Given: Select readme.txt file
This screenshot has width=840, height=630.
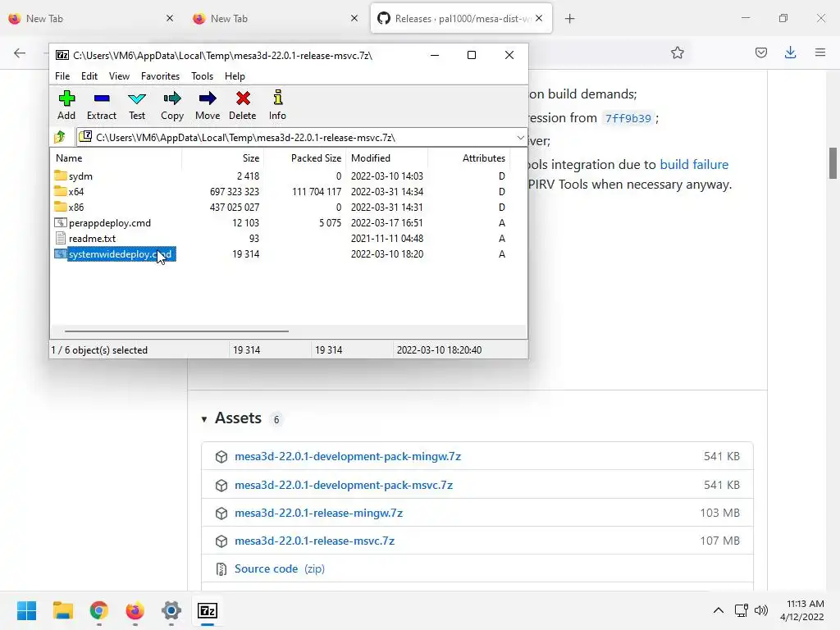Looking at the screenshot, I should coord(92,239).
